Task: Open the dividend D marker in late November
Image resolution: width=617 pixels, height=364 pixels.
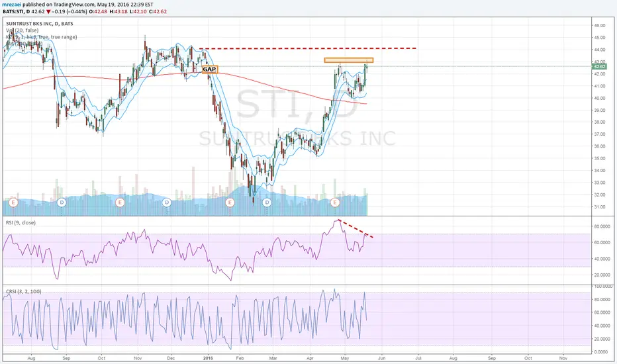Action: (167, 203)
